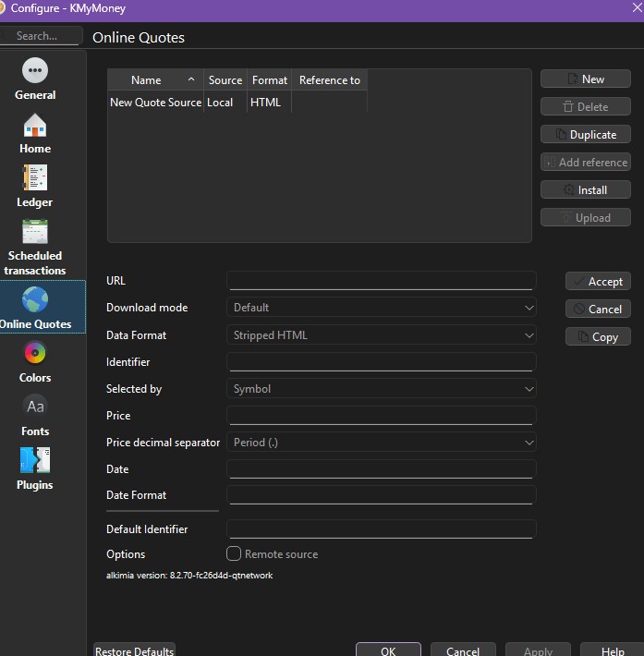644x656 pixels.
Task: Open Price decimal separator dropdown
Action: pyautogui.click(x=381, y=443)
